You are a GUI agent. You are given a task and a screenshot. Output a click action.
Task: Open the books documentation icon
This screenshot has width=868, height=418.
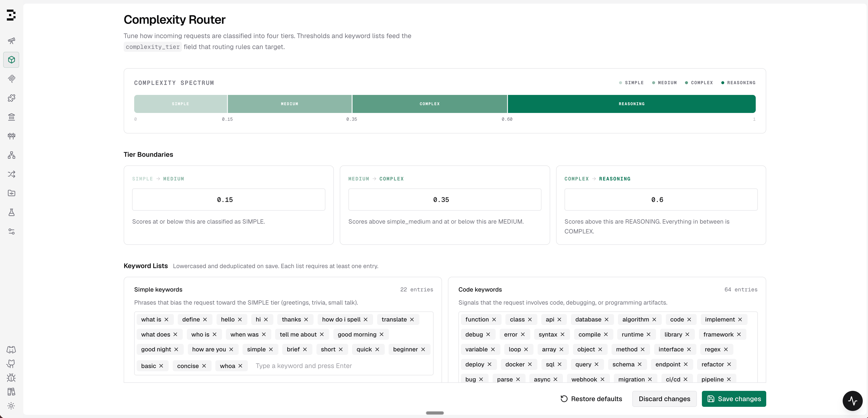point(11,392)
